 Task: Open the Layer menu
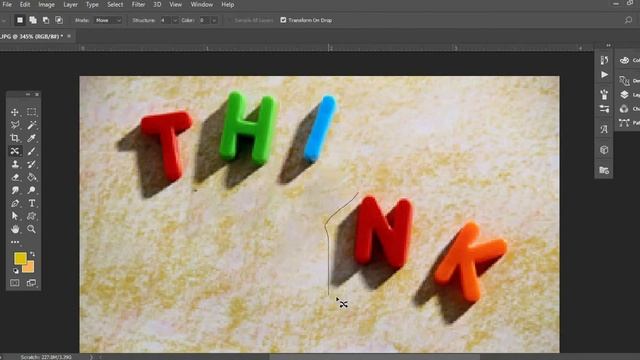pyautogui.click(x=70, y=4)
